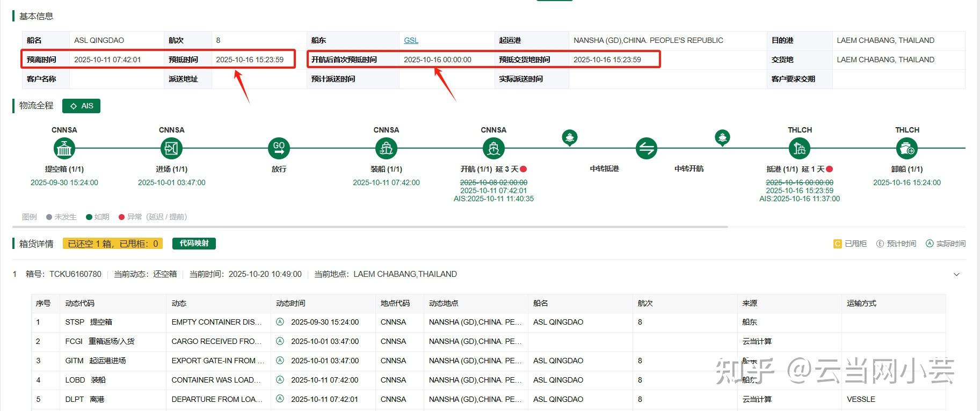The image size is (980, 411).
Task: Click the 已甩柜 legend C icon
Action: pyautogui.click(x=837, y=244)
